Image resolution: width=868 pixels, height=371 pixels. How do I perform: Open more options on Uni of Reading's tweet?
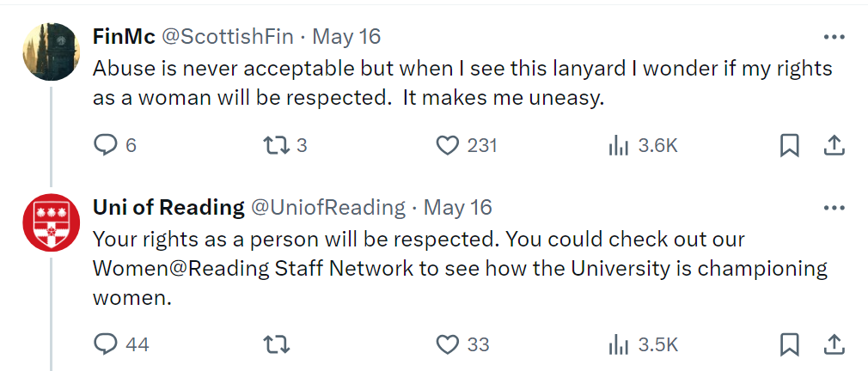[x=834, y=208]
